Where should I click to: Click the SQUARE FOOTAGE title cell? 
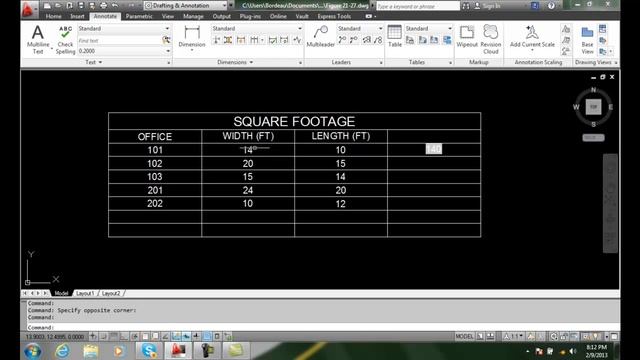(294, 121)
